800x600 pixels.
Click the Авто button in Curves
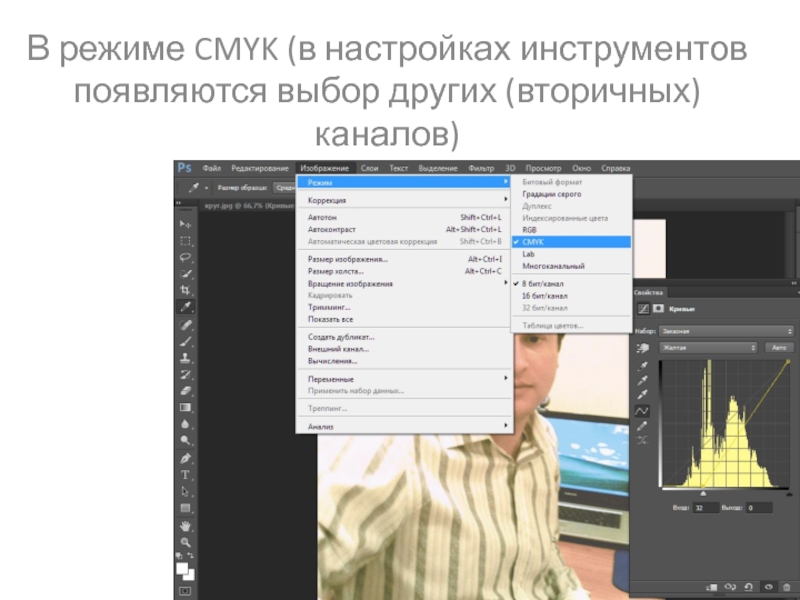click(x=779, y=347)
